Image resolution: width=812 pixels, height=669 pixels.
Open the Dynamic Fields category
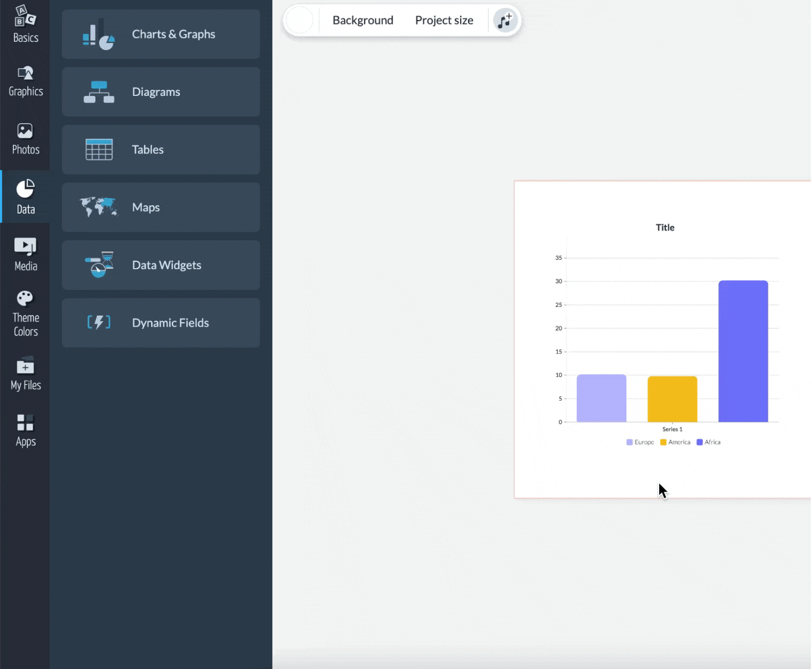[x=161, y=323]
